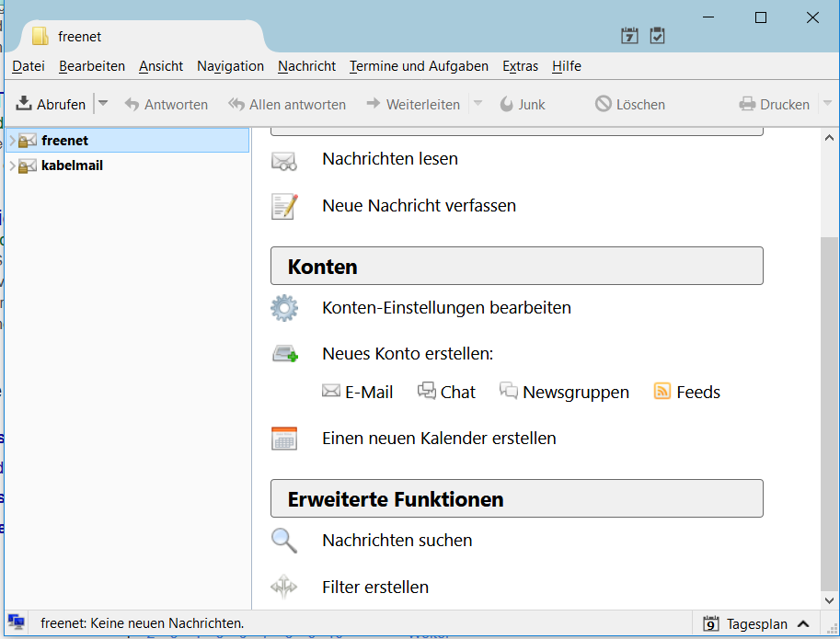Viewport: 840px width, 639px height.
Task: Click Neue Nachricht verfassen link
Action: [419, 206]
